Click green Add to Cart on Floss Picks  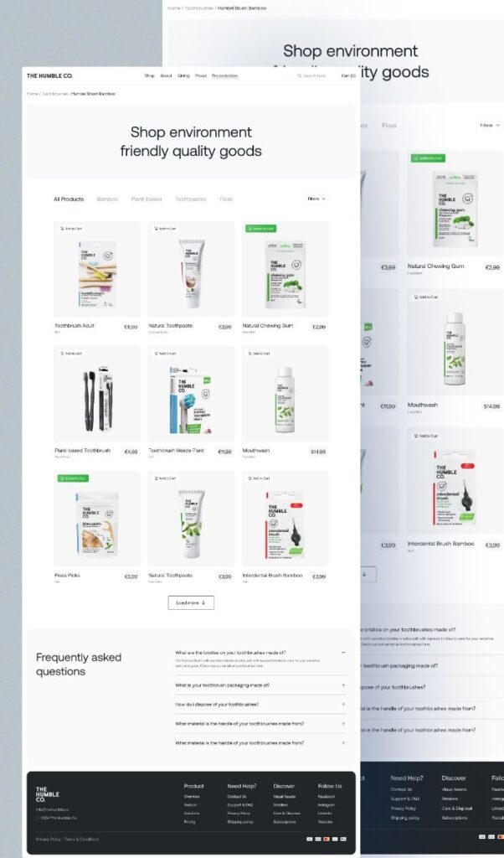pos(73,478)
